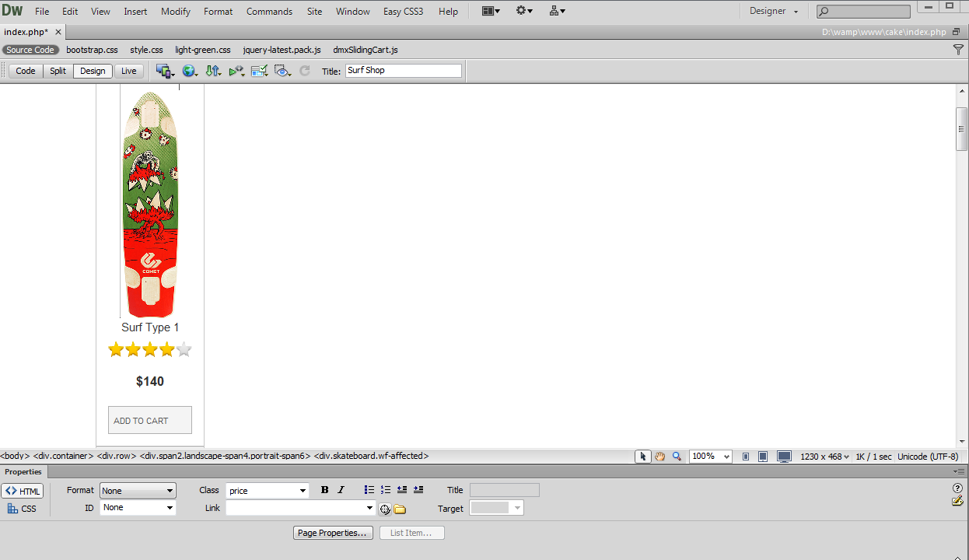Click the Browse for File folder icon
969x560 pixels.
400,509
